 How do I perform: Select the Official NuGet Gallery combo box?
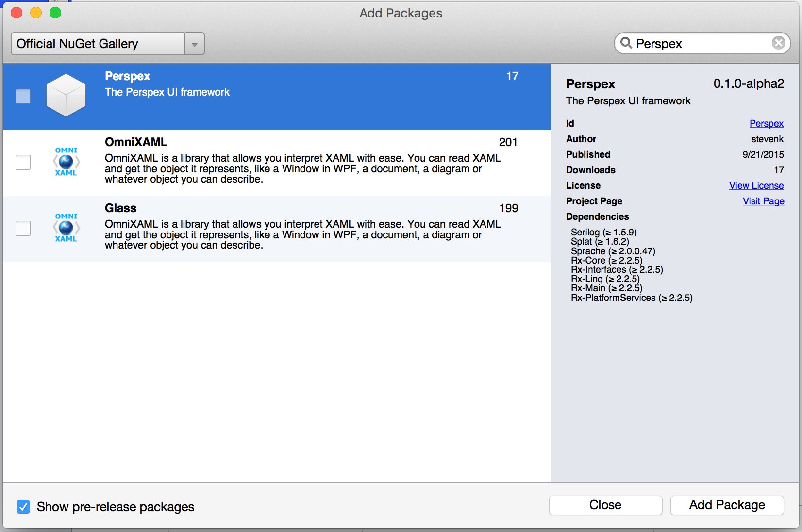[x=98, y=44]
